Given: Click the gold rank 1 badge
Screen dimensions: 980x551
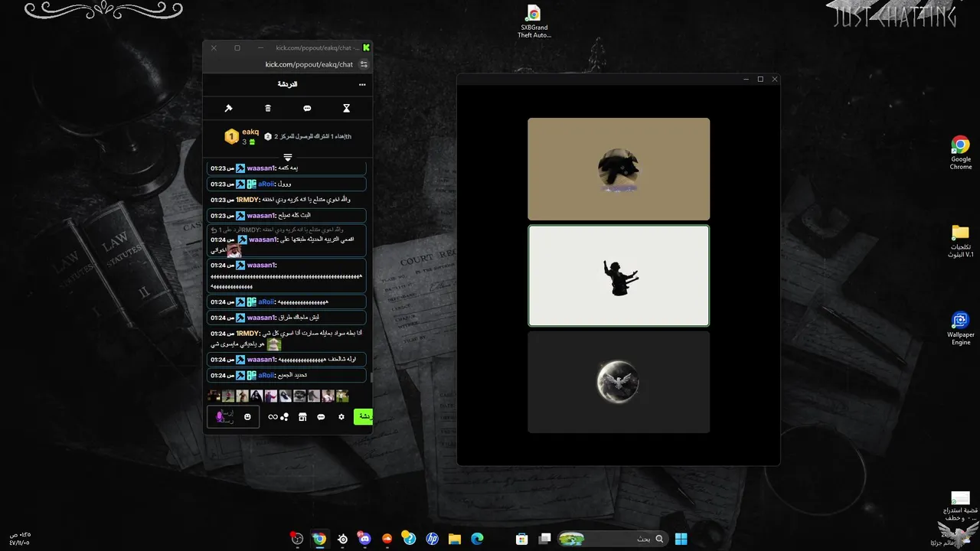Looking at the screenshot, I should tap(231, 136).
